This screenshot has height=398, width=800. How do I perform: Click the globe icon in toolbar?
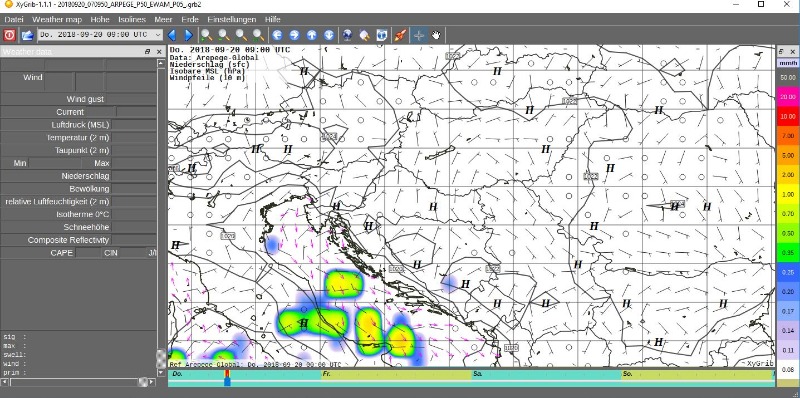347,35
